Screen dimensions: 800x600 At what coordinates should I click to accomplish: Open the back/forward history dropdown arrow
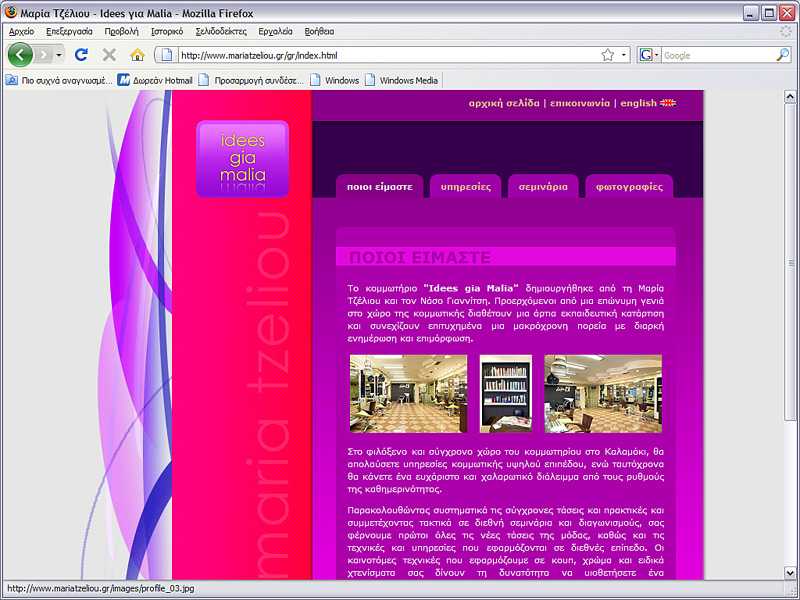[59, 55]
